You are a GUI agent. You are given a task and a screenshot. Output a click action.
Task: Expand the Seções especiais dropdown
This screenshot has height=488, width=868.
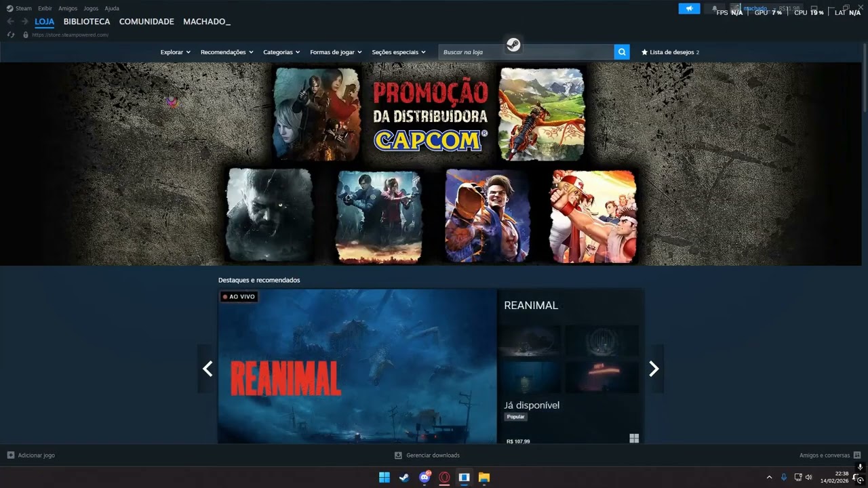point(399,52)
